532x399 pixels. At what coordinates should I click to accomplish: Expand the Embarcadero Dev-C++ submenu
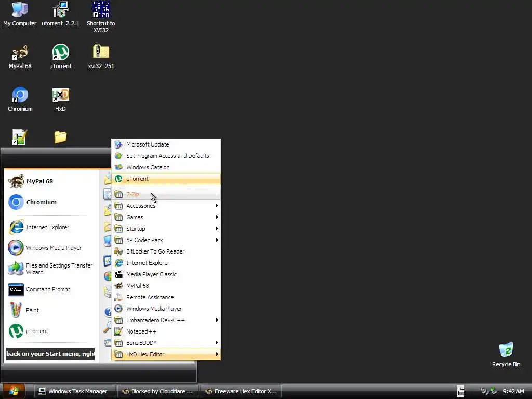pyautogui.click(x=166, y=320)
